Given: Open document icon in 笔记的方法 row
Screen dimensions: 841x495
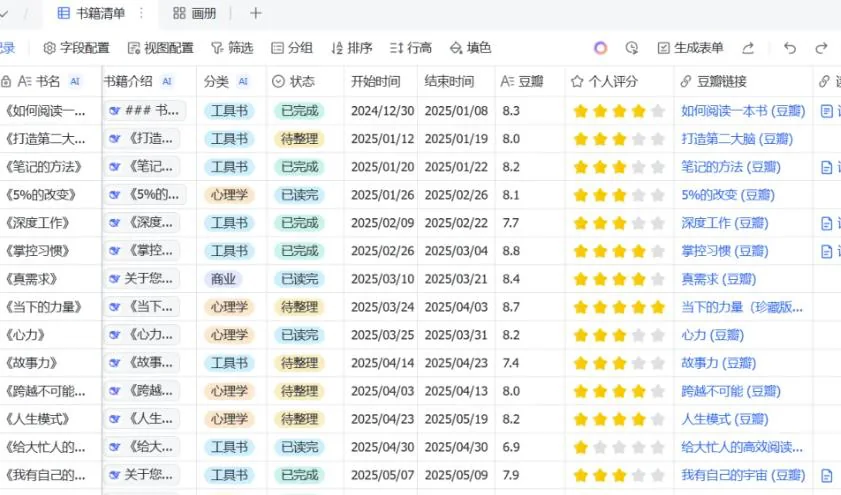Looking at the screenshot, I should click(827, 167).
